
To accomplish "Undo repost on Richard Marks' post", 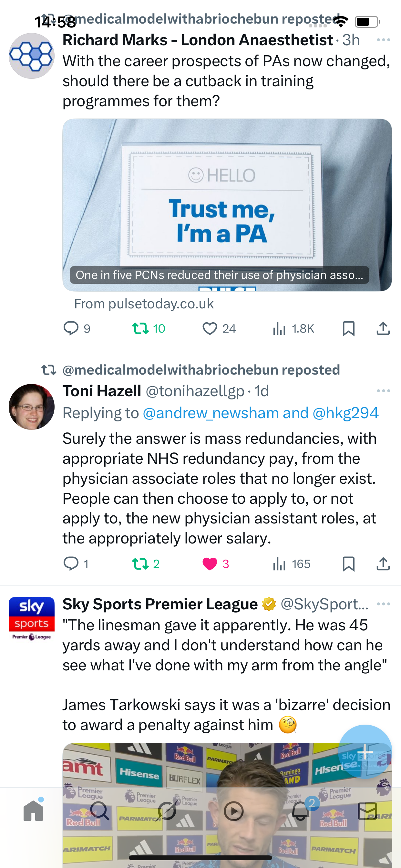I will click(140, 328).
